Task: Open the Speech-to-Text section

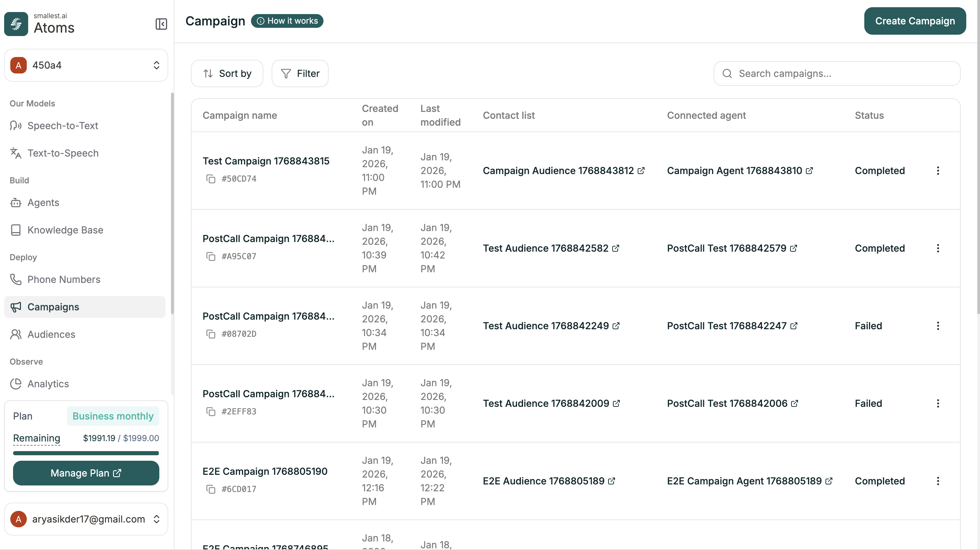Action: click(x=62, y=126)
